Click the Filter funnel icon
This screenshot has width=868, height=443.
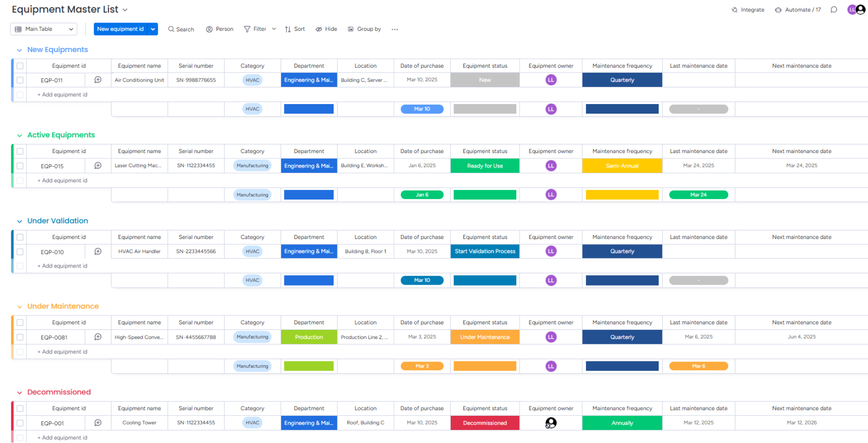pyautogui.click(x=247, y=29)
